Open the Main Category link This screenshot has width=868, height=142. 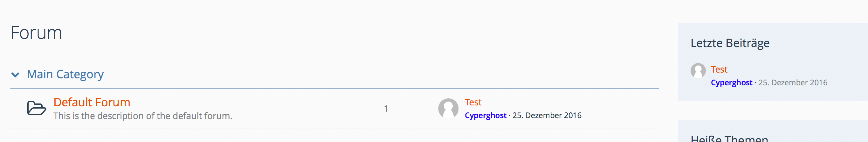coord(65,74)
